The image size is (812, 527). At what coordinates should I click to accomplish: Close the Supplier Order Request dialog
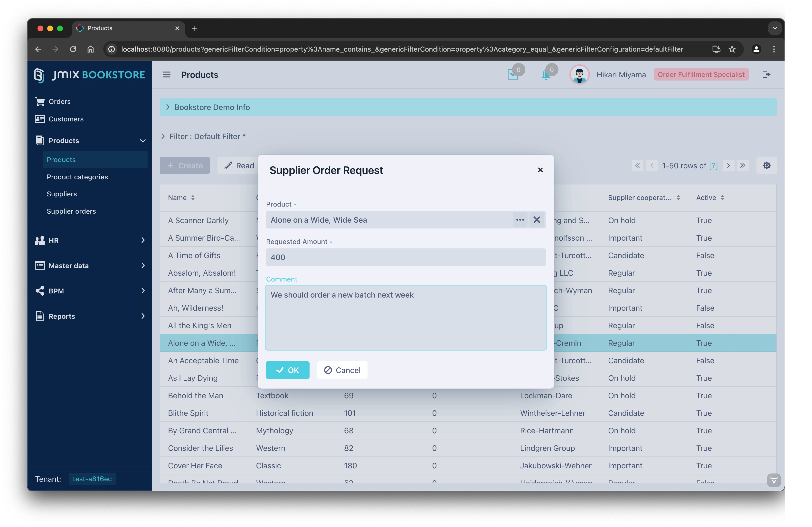click(540, 170)
